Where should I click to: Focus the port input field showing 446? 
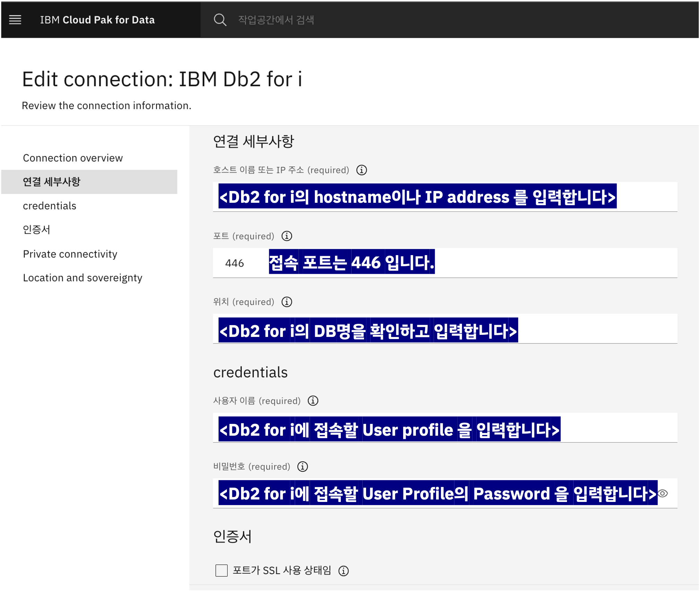pyautogui.click(x=234, y=263)
